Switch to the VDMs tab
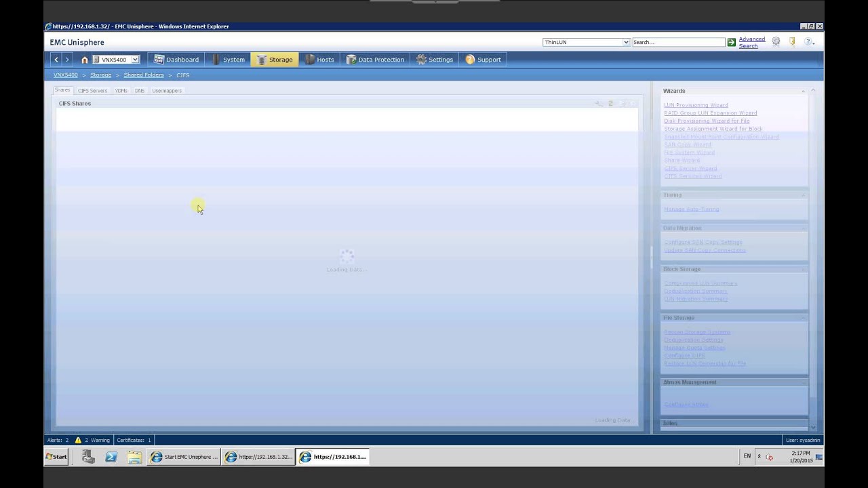This screenshot has height=488, width=868. 121,90
